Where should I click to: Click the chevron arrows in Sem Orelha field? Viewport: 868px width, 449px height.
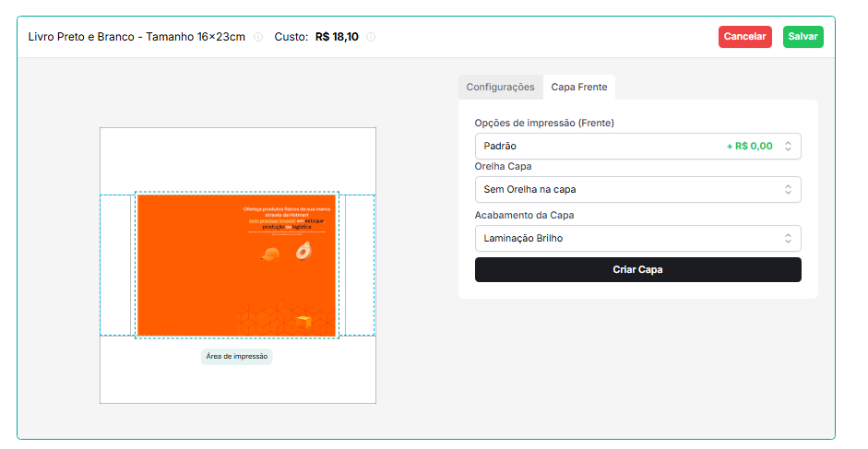788,189
